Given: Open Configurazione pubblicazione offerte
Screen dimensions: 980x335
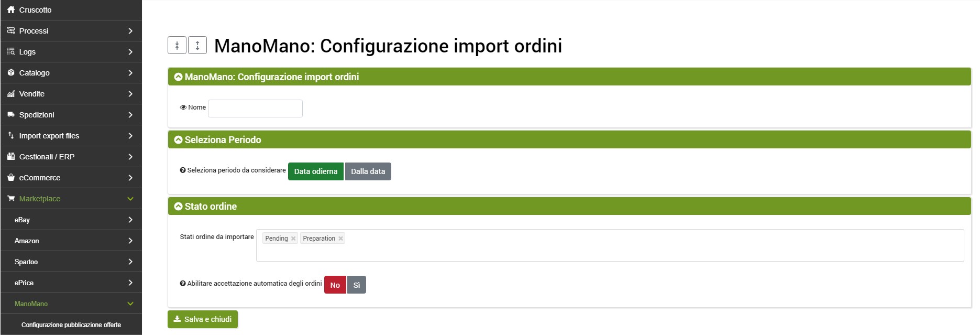Looking at the screenshot, I should tap(71, 325).
